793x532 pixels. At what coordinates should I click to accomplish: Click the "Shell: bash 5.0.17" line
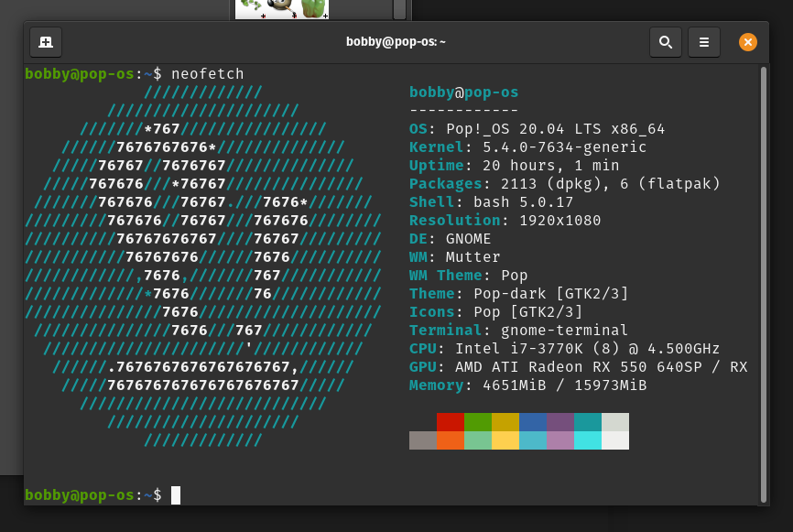coord(491,202)
